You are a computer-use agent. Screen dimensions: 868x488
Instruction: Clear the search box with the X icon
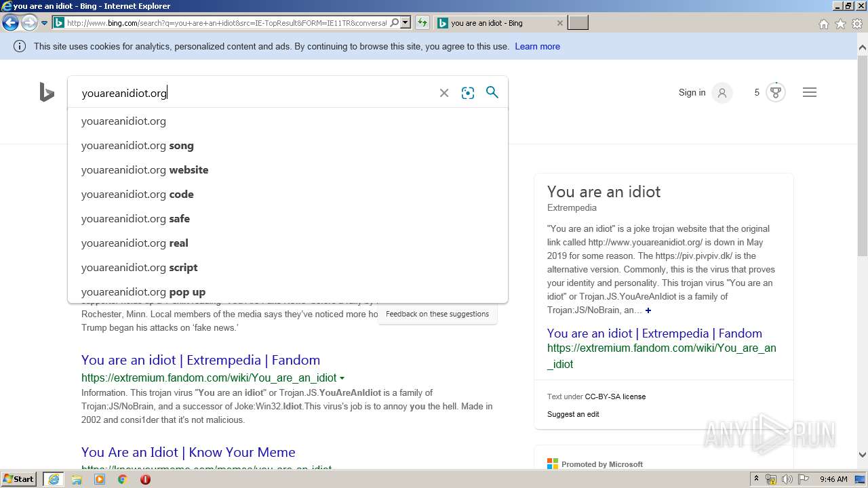click(444, 93)
